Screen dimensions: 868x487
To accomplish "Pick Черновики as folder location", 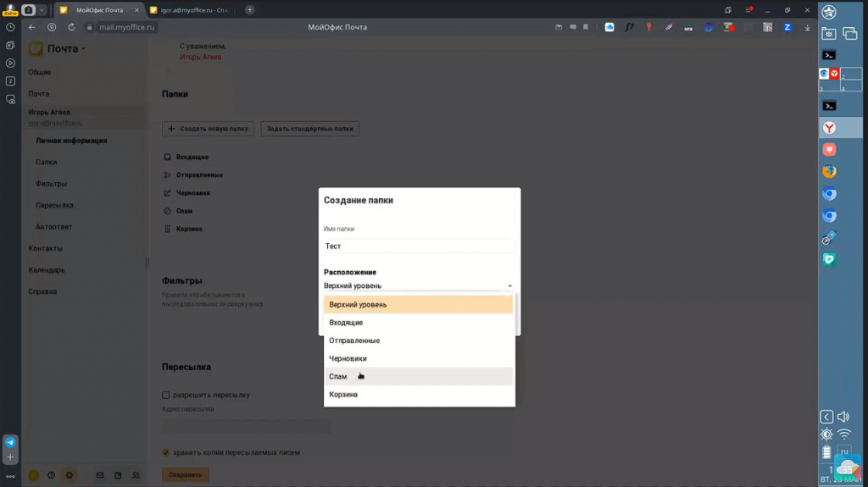I will [x=418, y=358].
